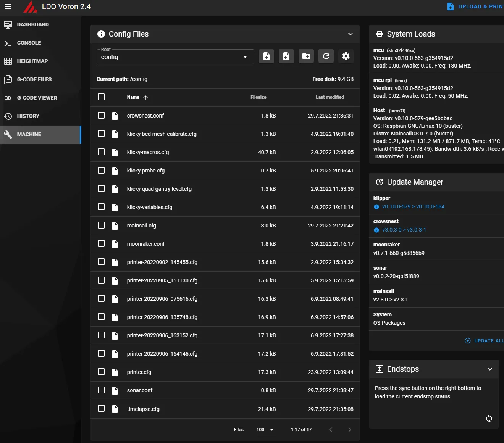Click crowsnest version v3.0.3-0 > v3.0.3-1 link
The image size is (504, 443).
coord(404,230)
